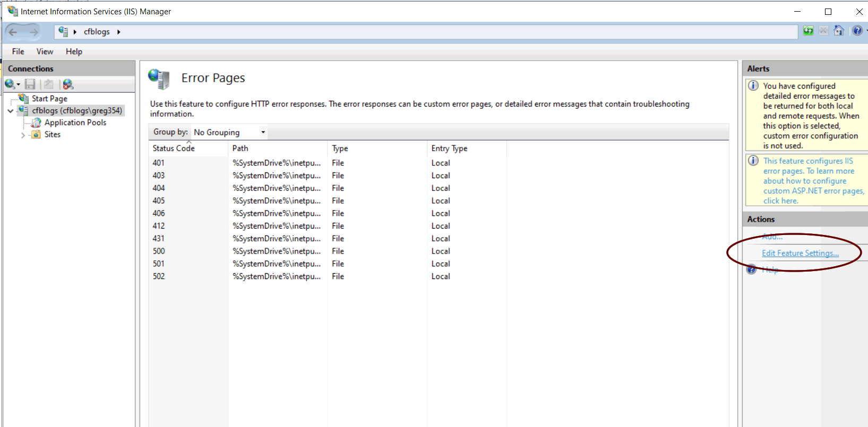This screenshot has height=427, width=868.
Task: Select the 412 status code row
Action: tap(328, 226)
